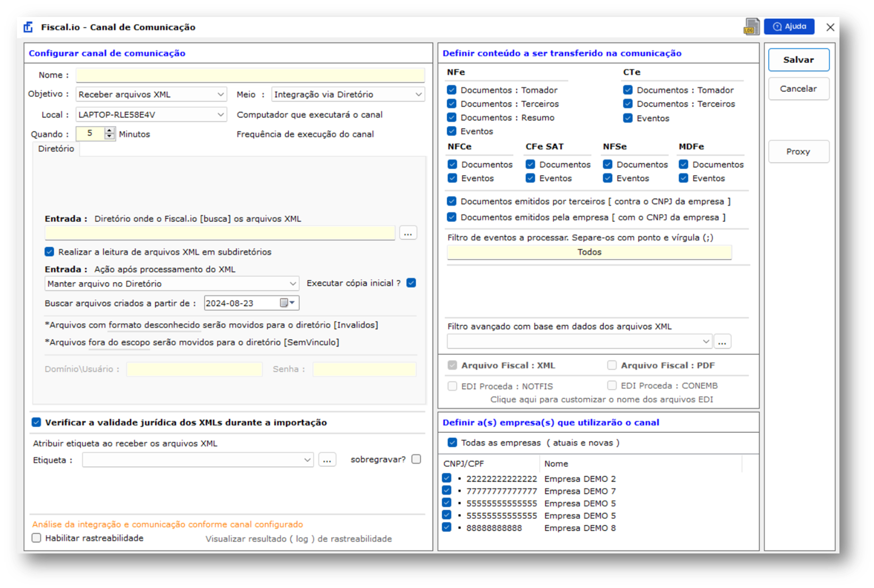874x588 pixels.
Task: Select the Diretório tab
Action: 56,149
